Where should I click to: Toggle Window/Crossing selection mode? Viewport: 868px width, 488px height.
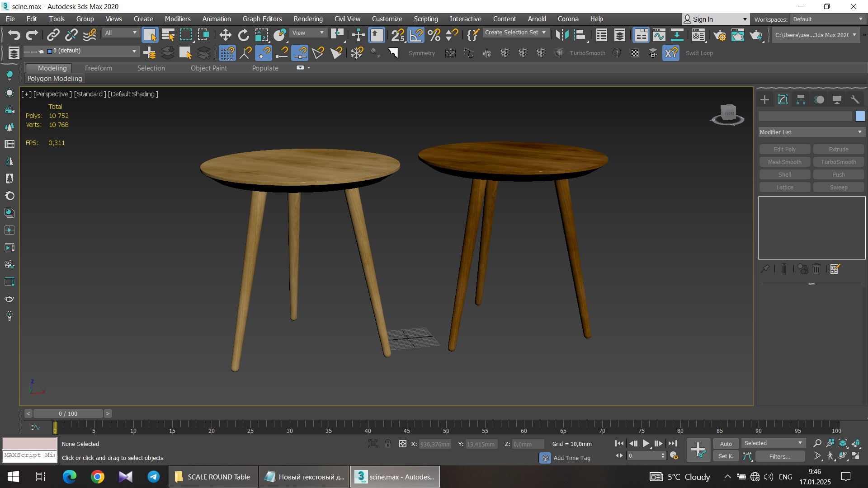[203, 35]
